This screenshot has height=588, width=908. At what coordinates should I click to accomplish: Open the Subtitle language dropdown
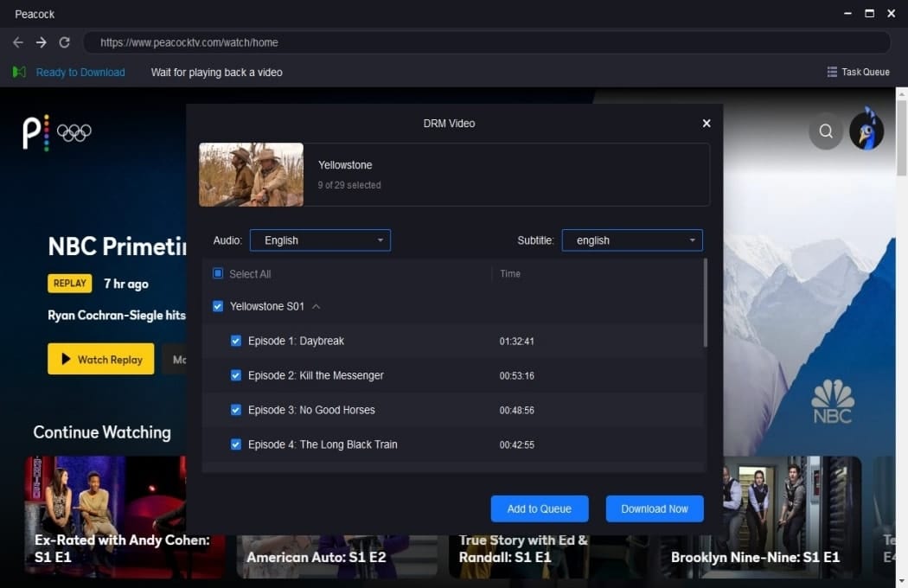coord(632,240)
